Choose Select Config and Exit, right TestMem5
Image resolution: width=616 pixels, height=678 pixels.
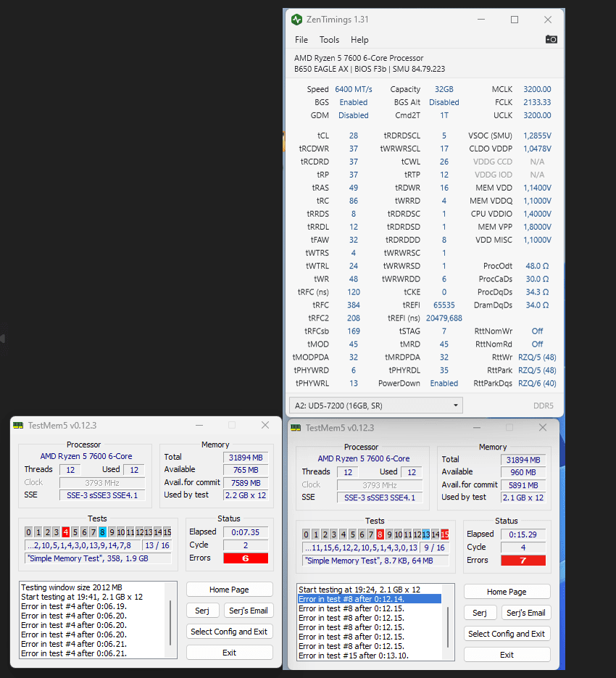pyautogui.click(x=507, y=634)
